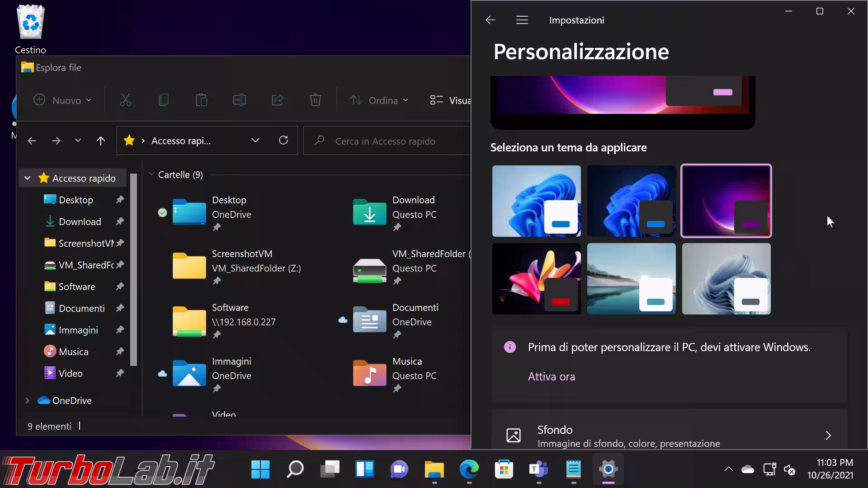Image resolution: width=868 pixels, height=488 pixels.
Task: Go up one folder level arrow
Action: 101,141
